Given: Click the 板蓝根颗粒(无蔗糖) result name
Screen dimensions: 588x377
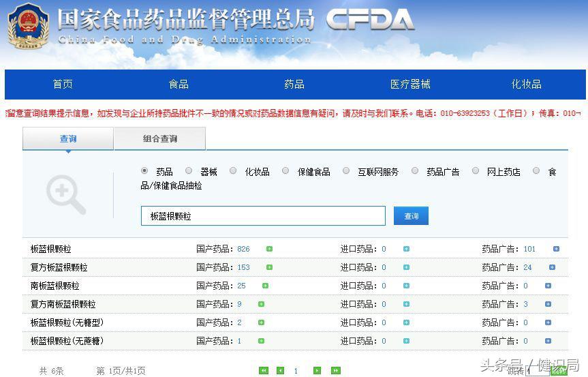Looking at the screenshot, I should (x=67, y=341).
